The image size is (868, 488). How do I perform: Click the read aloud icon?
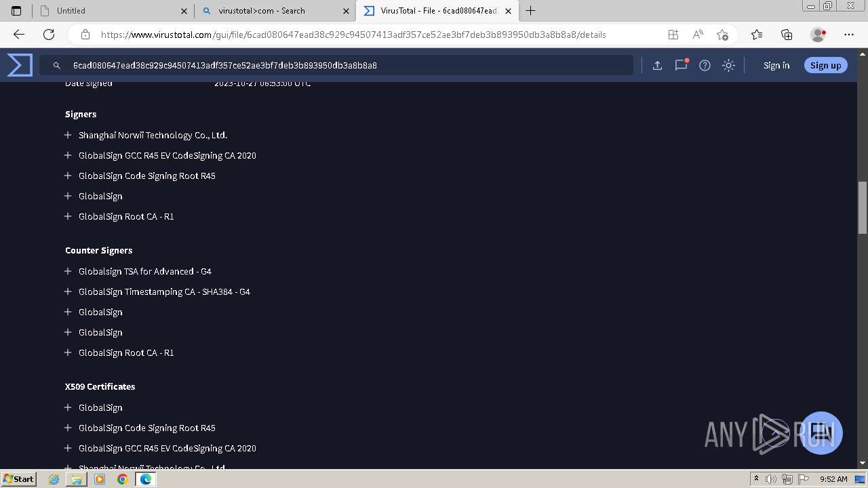coord(697,35)
